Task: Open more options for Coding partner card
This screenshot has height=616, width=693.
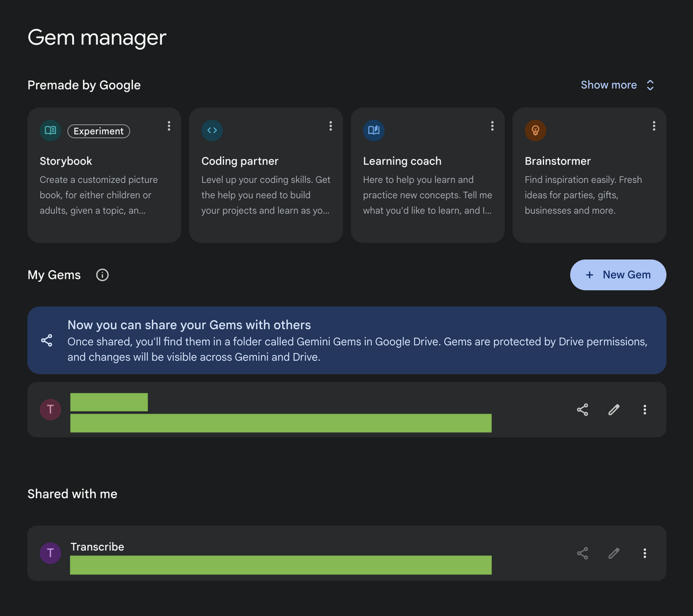Action: pos(330,126)
